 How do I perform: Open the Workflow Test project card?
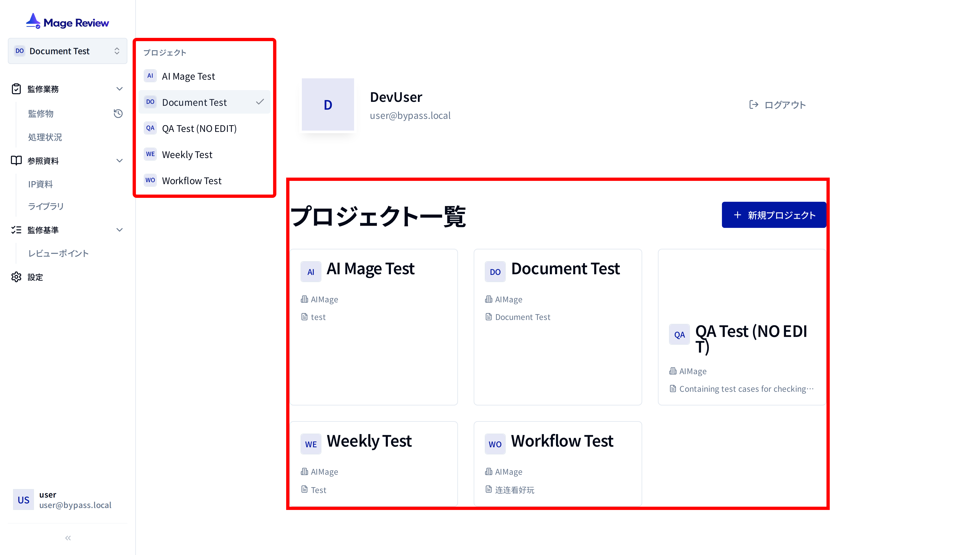click(x=558, y=464)
